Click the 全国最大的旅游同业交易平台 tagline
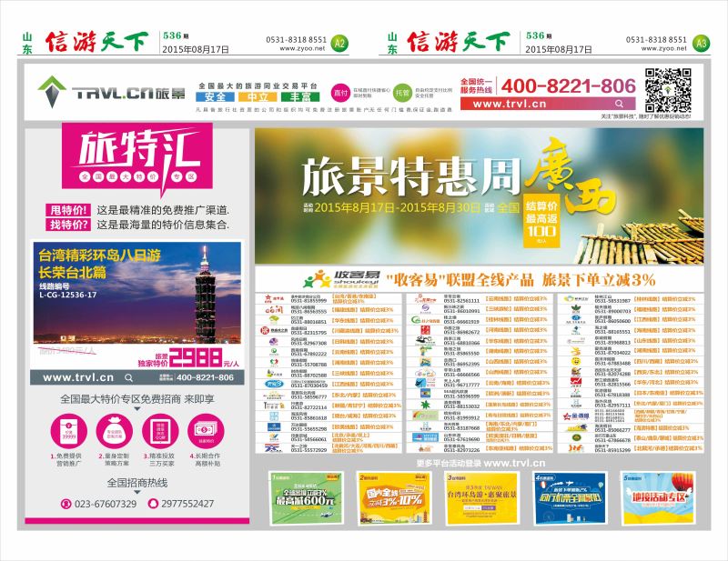Screen dimensions: 728x561 tap(258, 85)
